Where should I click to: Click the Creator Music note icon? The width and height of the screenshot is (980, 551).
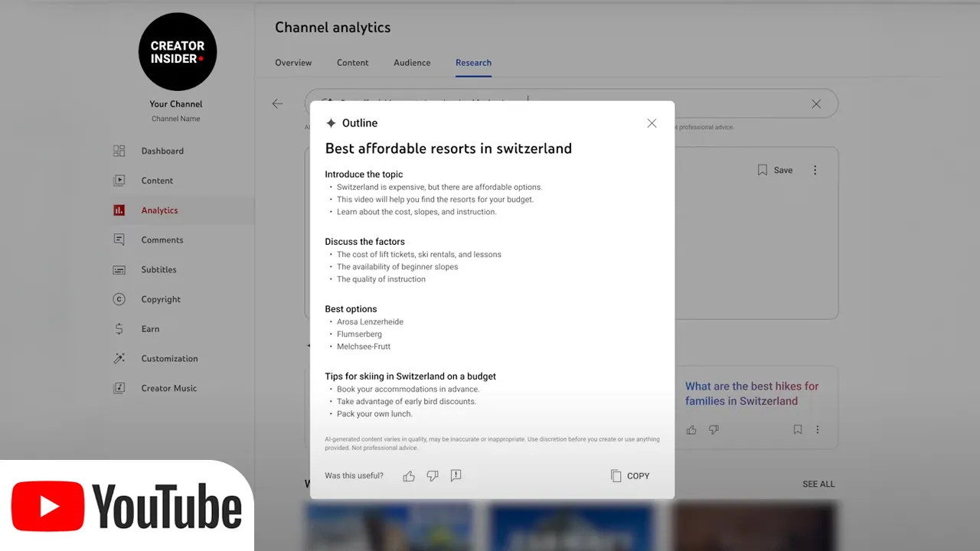coord(119,389)
